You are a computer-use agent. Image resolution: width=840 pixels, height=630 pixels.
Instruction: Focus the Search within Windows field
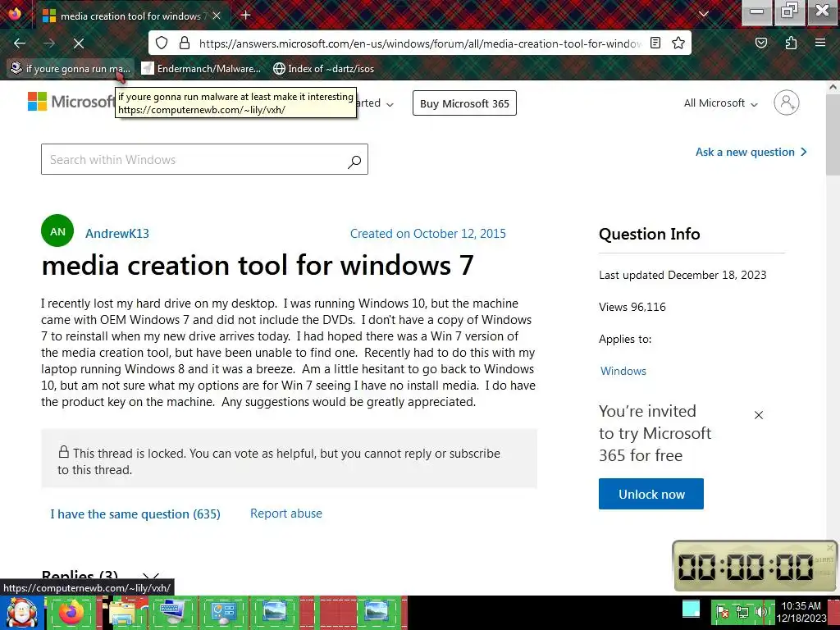pos(204,159)
